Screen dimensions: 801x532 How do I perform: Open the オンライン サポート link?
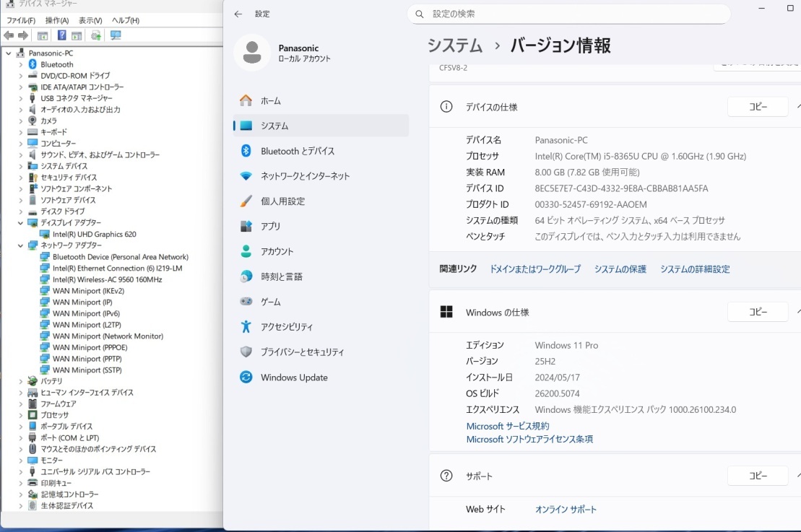[566, 509]
